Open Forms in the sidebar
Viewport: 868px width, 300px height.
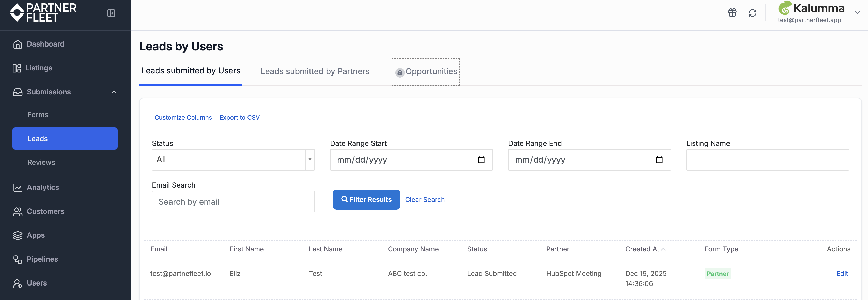click(x=38, y=115)
